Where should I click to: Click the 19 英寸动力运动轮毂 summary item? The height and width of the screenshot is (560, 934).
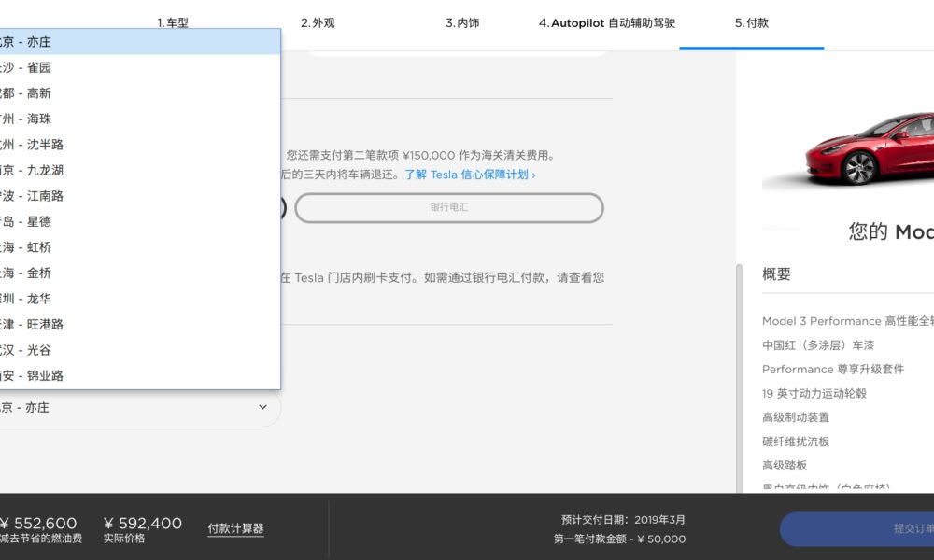814,393
